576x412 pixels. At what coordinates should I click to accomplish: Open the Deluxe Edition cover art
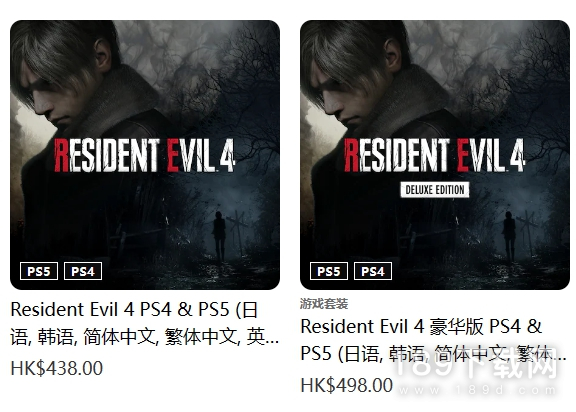click(x=435, y=155)
